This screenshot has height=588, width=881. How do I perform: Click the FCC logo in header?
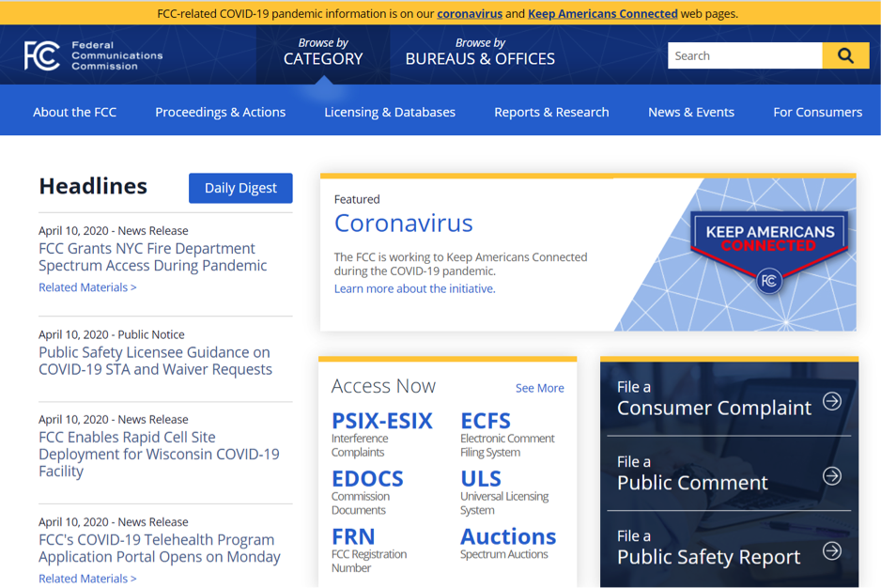pos(41,55)
